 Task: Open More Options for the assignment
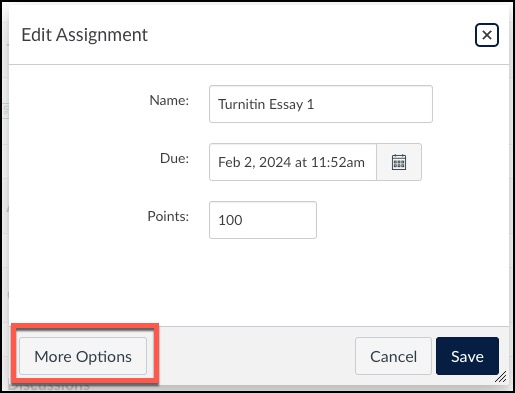pos(83,356)
